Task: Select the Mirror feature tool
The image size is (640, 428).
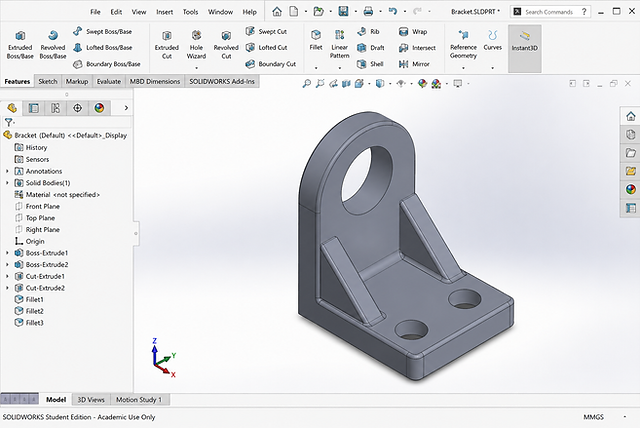Action: [x=414, y=64]
